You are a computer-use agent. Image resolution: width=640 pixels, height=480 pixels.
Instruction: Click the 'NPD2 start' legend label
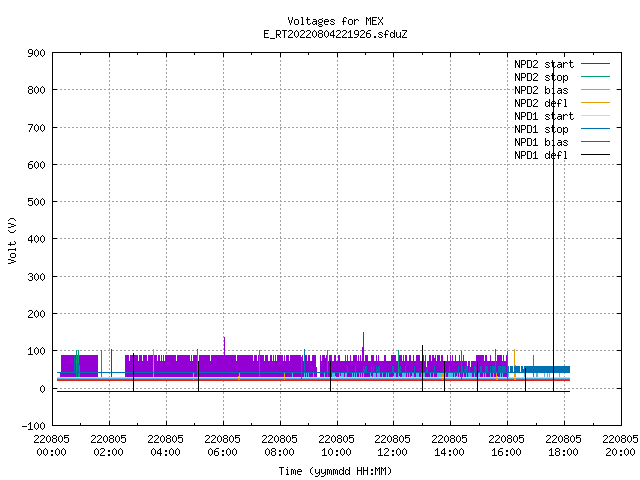click(544, 64)
